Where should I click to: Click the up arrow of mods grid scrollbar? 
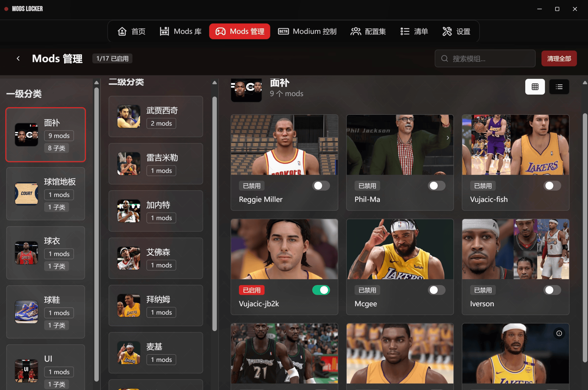pyautogui.click(x=585, y=82)
